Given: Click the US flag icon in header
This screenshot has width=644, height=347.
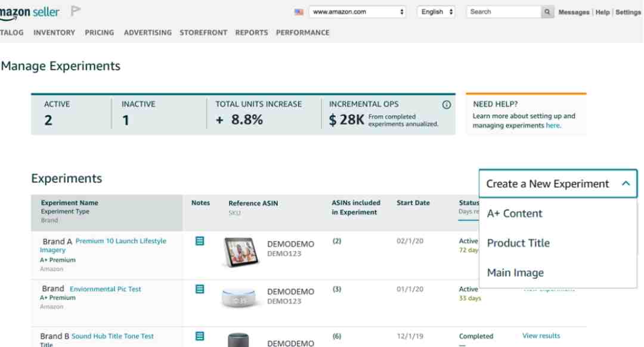Looking at the screenshot, I should (299, 12).
